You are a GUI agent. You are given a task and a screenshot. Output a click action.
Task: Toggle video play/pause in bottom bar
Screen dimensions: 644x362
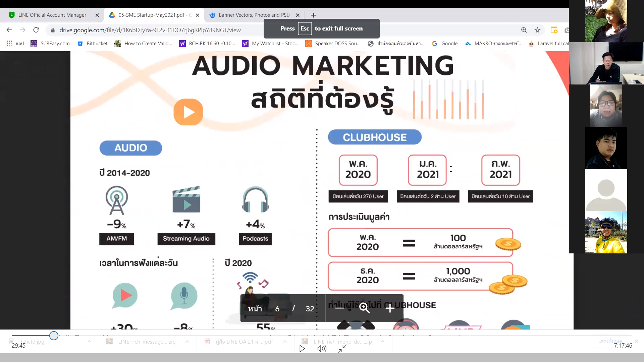coord(303,349)
